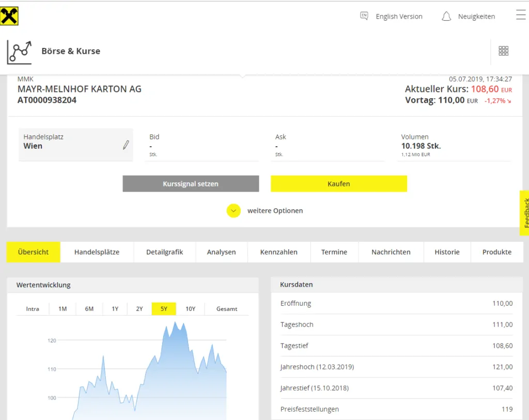Select the Gesamt chart range
Viewport: 529px width, 420px height.
[x=227, y=309]
